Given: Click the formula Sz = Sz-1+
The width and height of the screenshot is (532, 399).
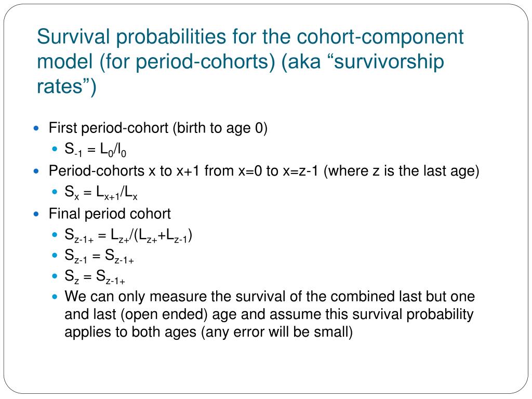Looking at the screenshot, I should pyautogui.click(x=95, y=277).
